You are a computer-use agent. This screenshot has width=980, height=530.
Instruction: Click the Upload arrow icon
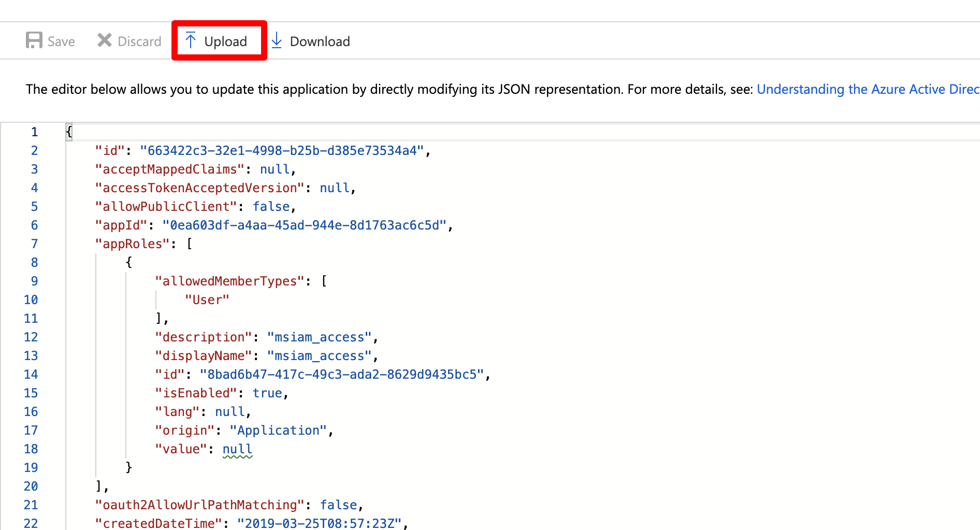click(x=191, y=40)
